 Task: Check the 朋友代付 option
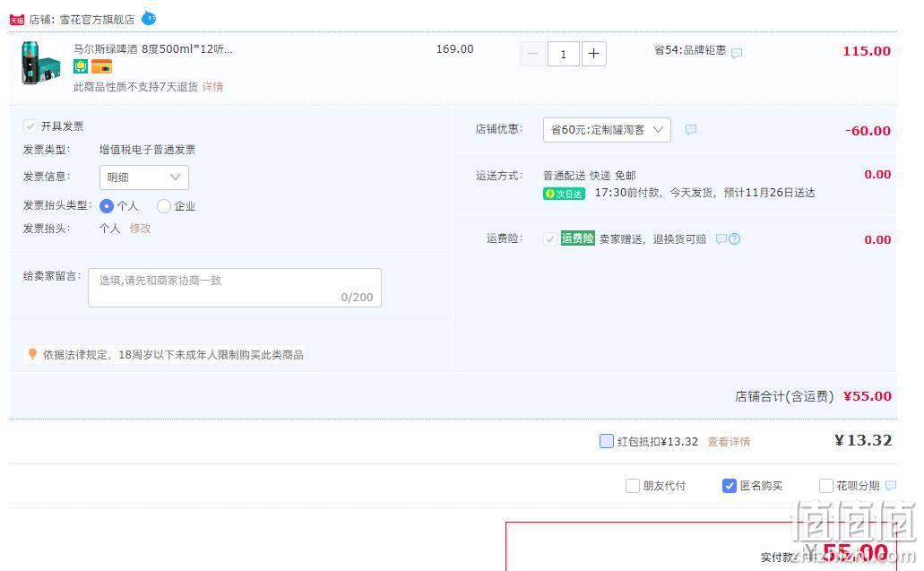[633, 486]
